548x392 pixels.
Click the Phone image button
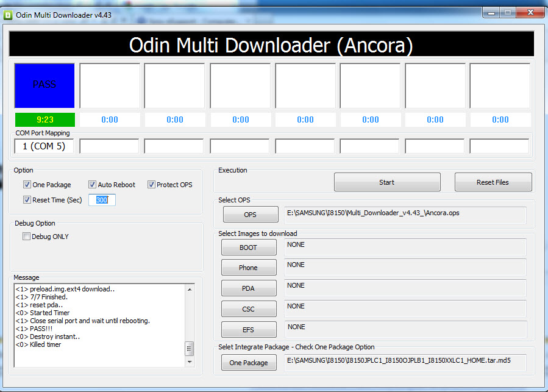249,268
